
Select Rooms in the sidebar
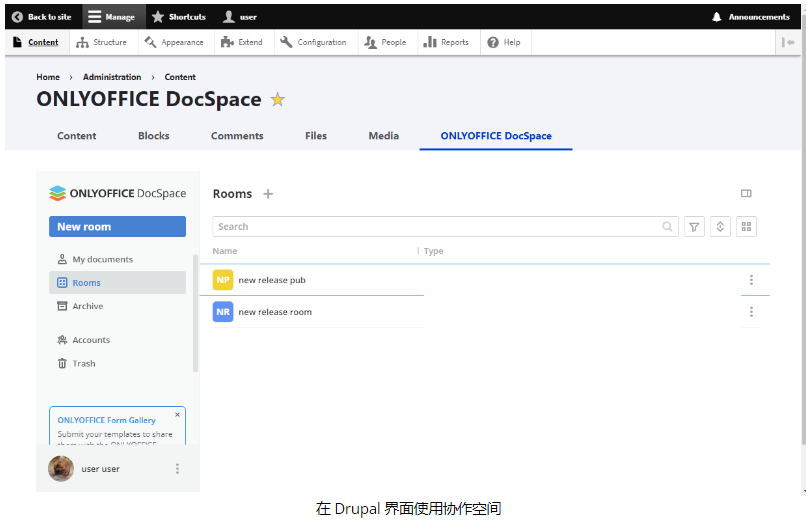(x=117, y=283)
